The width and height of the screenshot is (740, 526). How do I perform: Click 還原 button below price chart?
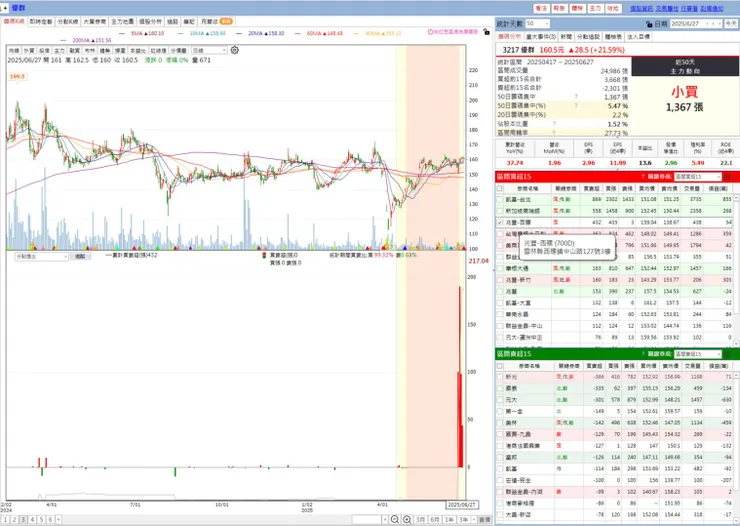tap(80, 256)
